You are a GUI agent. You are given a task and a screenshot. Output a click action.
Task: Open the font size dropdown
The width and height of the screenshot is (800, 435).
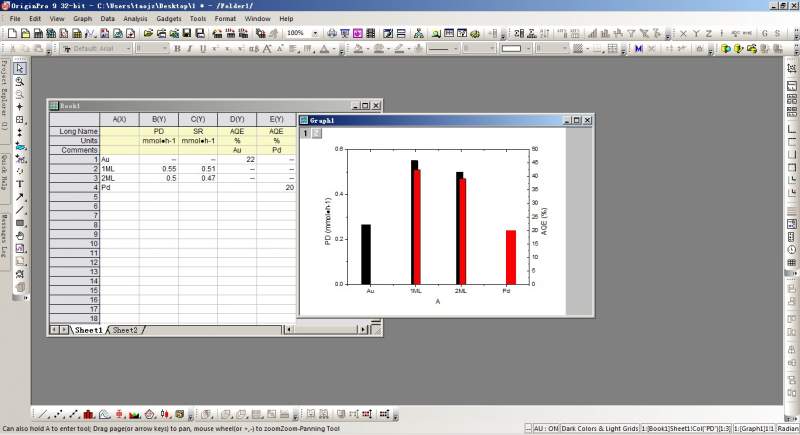pyautogui.click(x=165, y=48)
